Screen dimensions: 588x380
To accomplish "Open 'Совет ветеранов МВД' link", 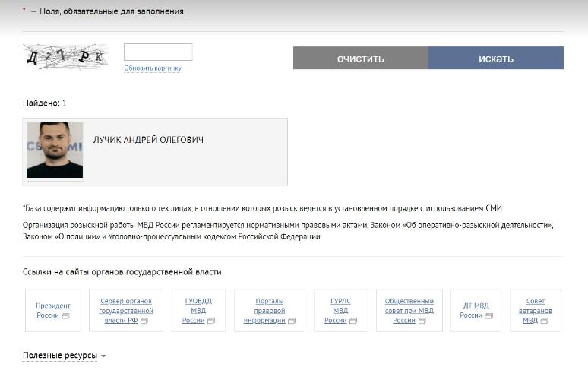I will click(x=535, y=311).
